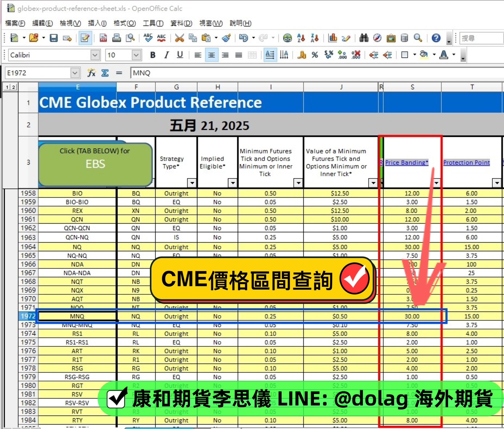The image size is (504, 429).
Task: Open Find & Replace binoculars icon
Action: pos(364,38)
